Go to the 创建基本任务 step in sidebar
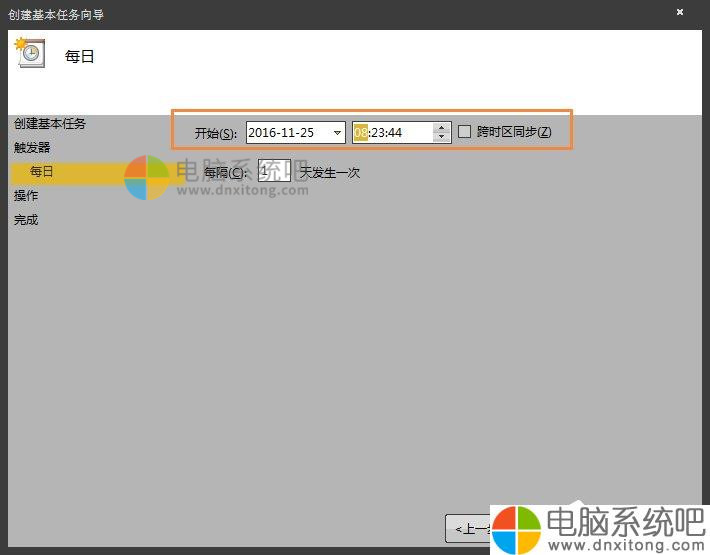710x555 pixels. pyautogui.click(x=50, y=124)
